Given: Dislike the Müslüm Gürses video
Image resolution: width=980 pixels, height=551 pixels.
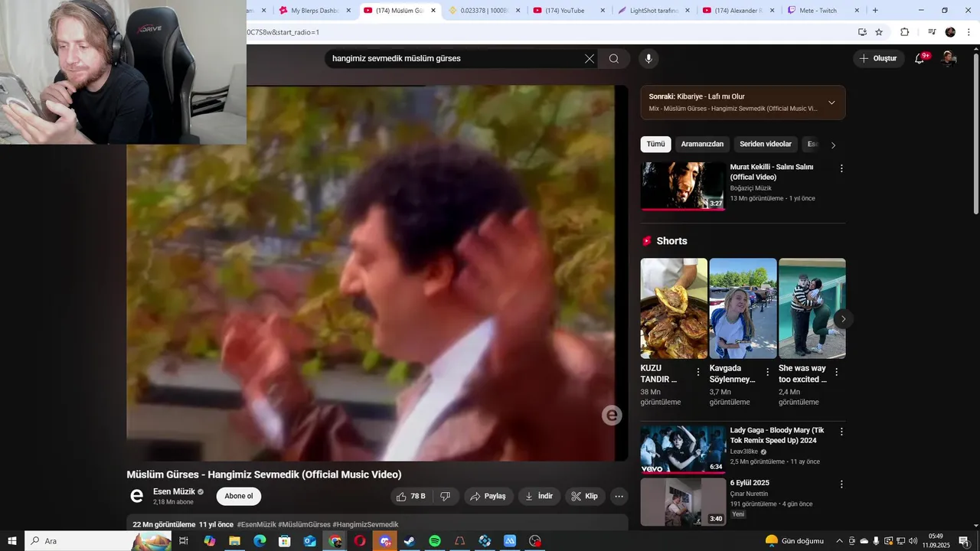Looking at the screenshot, I should click(x=446, y=496).
